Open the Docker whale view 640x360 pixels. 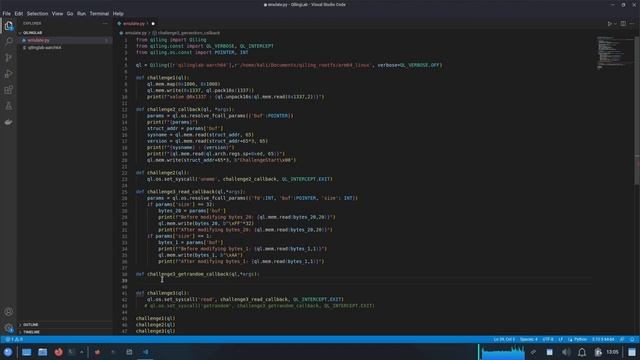9,122
